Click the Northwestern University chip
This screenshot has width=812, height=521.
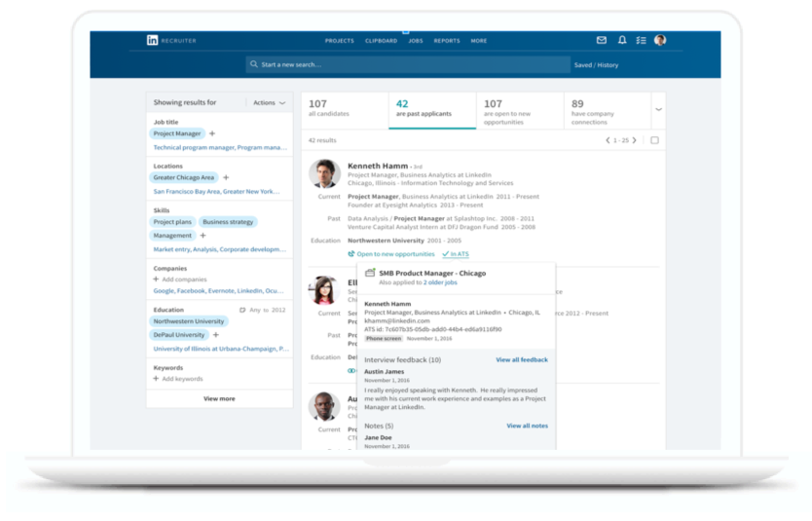coord(189,321)
